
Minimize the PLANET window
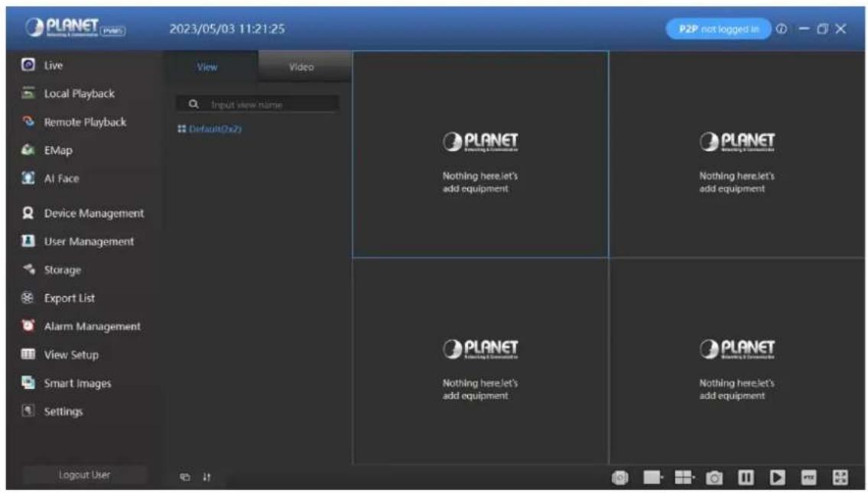805,29
